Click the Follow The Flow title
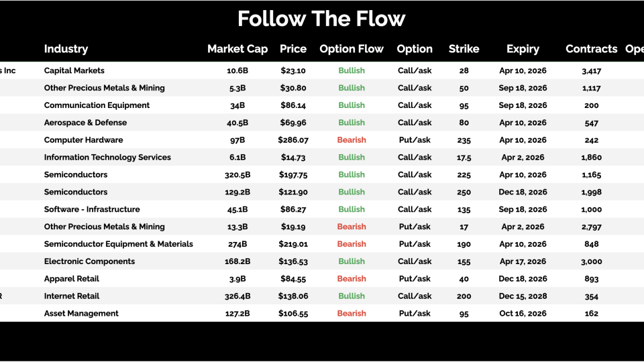The height and width of the screenshot is (362, 644). 321,19
